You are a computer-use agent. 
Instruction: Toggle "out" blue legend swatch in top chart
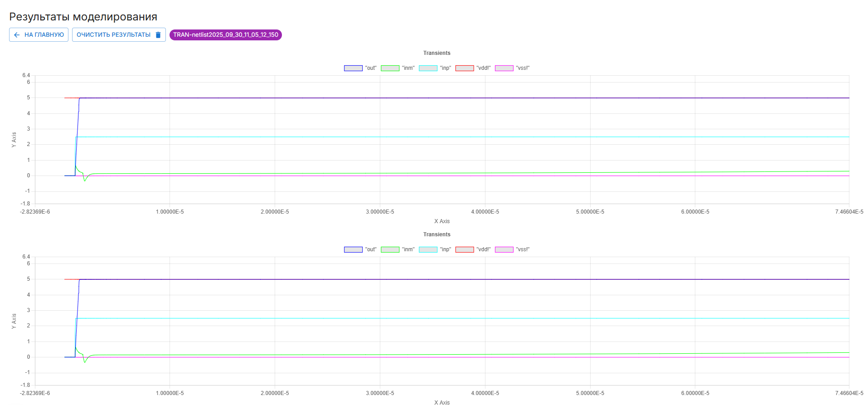pos(353,68)
